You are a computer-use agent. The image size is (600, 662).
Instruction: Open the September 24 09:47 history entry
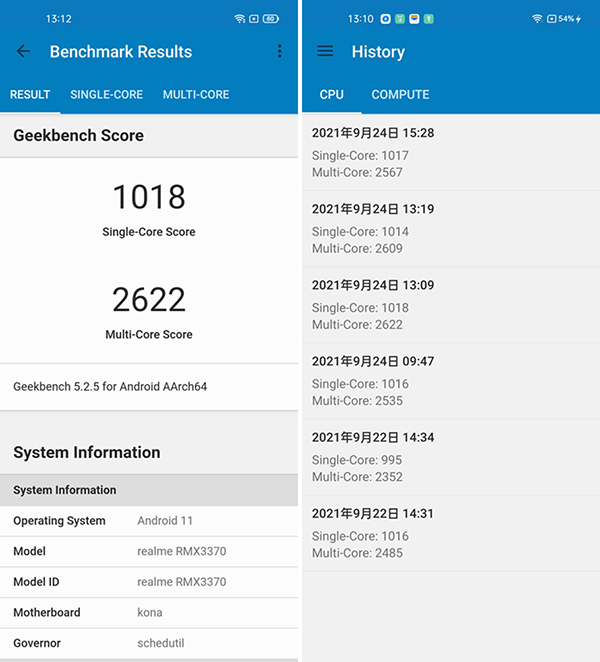pos(450,380)
